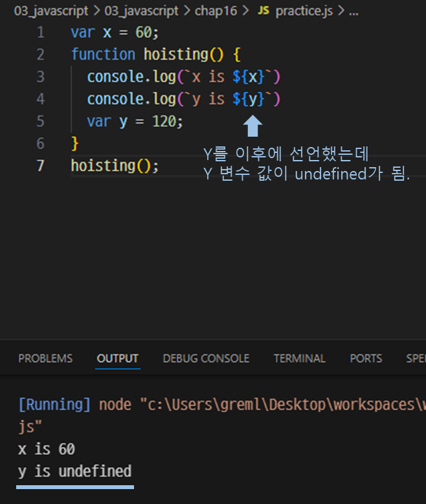Switch to the PROBLEMS panel tab

45,358
